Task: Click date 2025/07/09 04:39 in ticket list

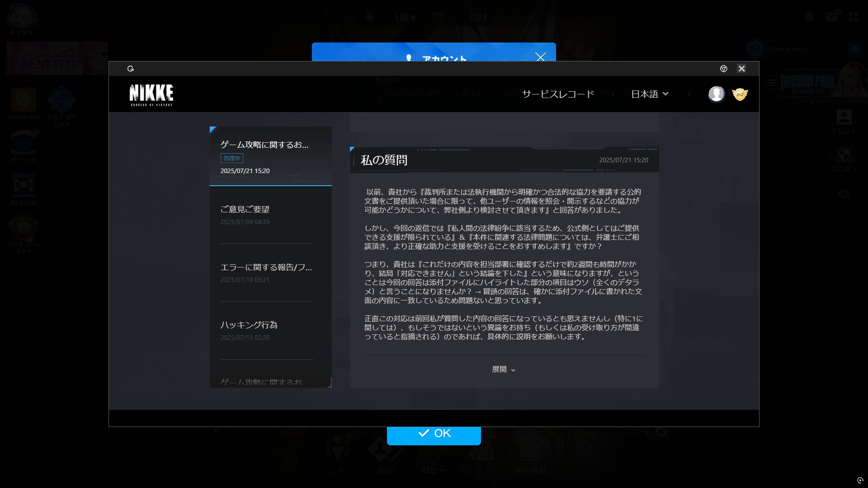Action: click(245, 222)
